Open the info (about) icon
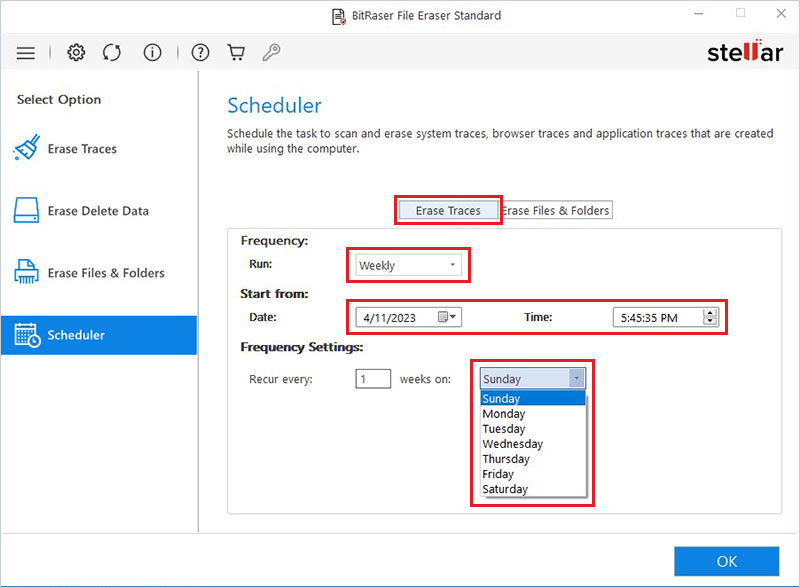This screenshot has height=588, width=800. [152, 52]
